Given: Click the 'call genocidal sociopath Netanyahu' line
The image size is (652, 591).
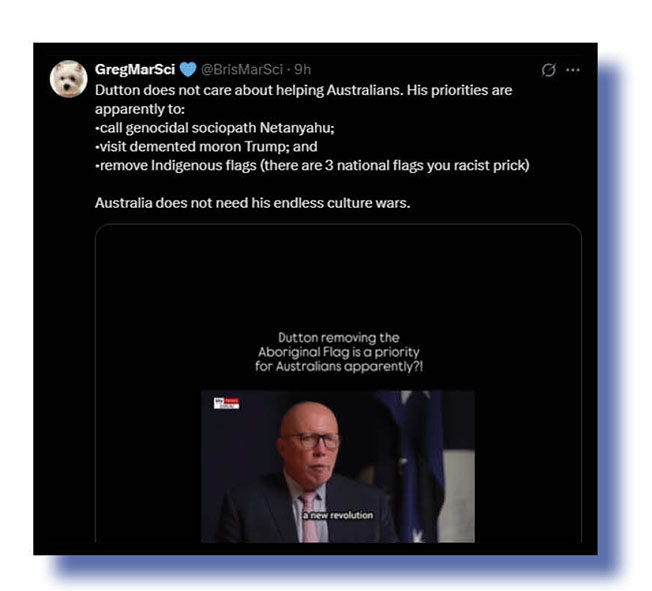Looking at the screenshot, I should pyautogui.click(x=215, y=128).
